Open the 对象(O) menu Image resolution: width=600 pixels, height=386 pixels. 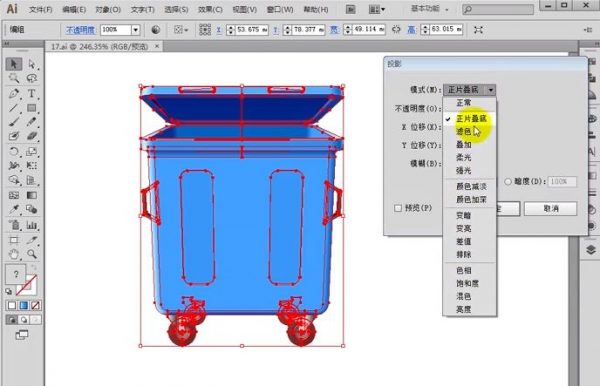[x=108, y=10]
